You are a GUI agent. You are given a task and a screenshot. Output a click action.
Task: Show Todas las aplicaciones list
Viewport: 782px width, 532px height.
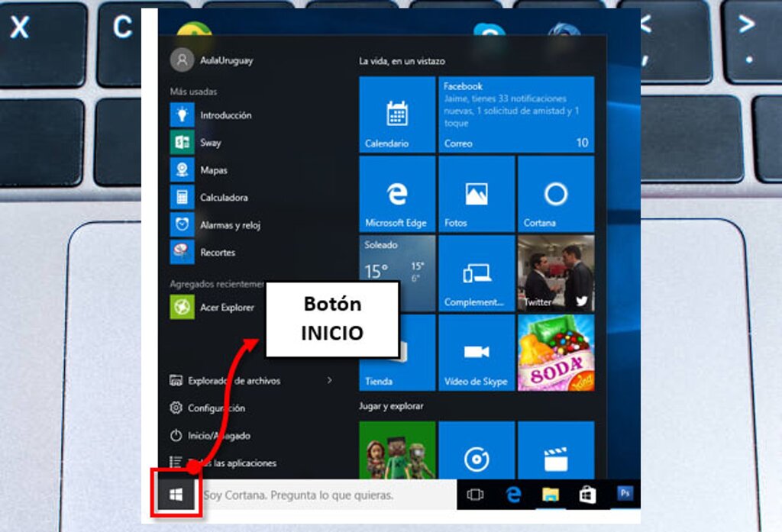tap(222, 463)
